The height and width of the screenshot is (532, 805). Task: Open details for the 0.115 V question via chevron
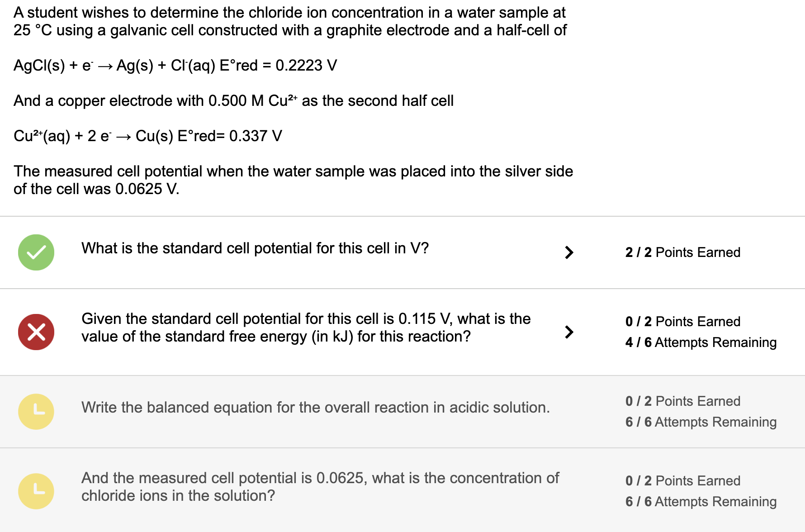[x=569, y=332]
